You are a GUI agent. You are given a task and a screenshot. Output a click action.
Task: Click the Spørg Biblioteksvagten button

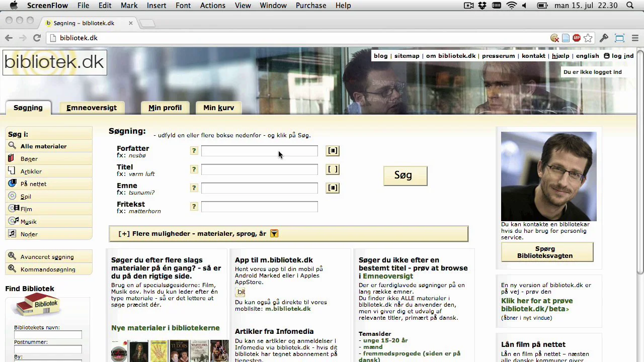coord(547,252)
